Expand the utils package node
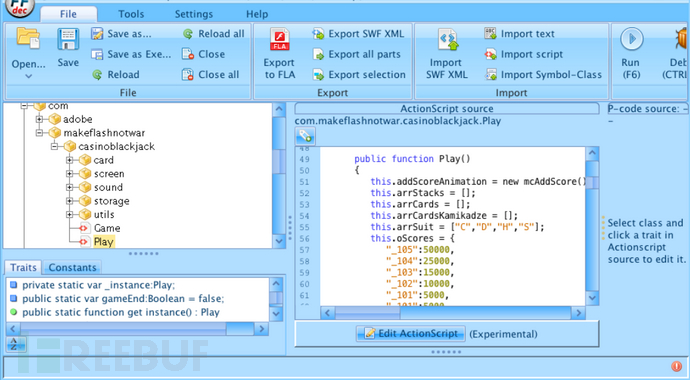Image resolution: width=690 pixels, height=380 pixels. click(70, 215)
